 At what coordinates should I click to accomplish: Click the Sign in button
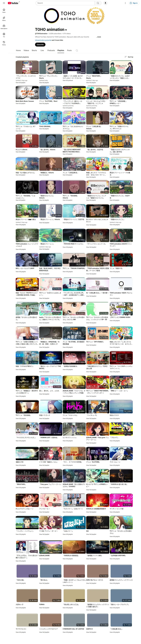pos(134,3)
